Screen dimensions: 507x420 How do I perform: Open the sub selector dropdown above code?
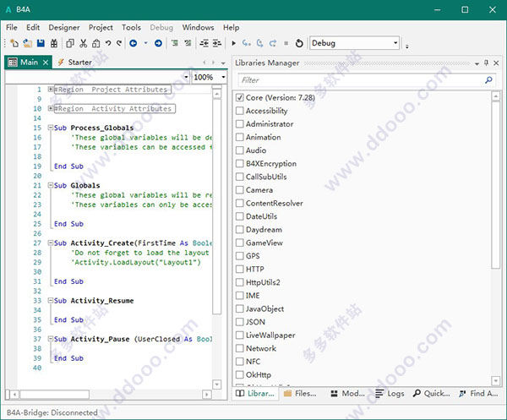pyautogui.click(x=186, y=77)
